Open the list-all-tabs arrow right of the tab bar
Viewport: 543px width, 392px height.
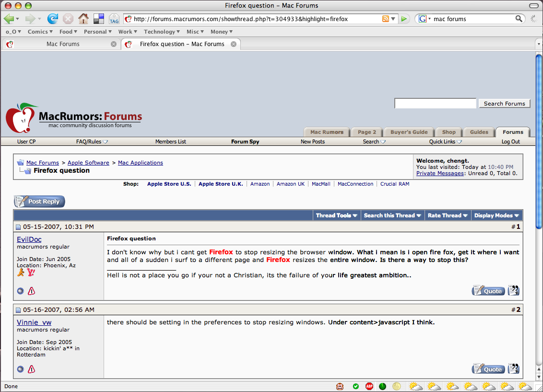[x=539, y=44]
